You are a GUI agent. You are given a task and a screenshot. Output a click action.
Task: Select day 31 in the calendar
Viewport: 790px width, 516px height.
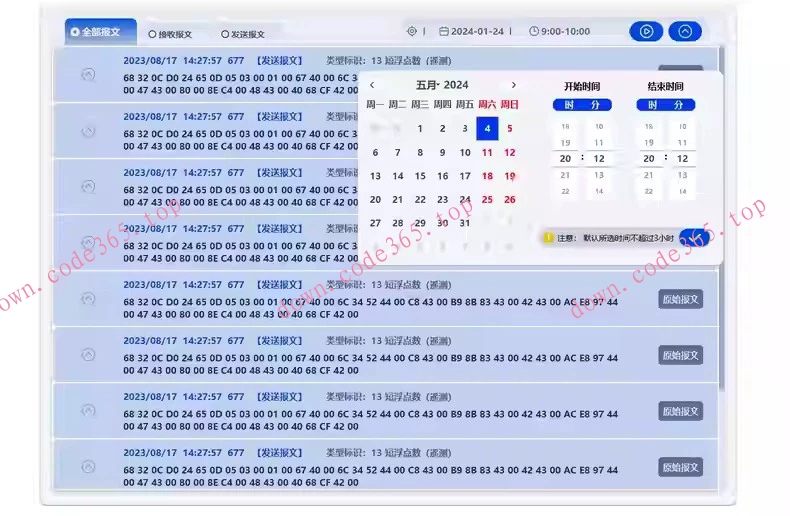click(465, 223)
